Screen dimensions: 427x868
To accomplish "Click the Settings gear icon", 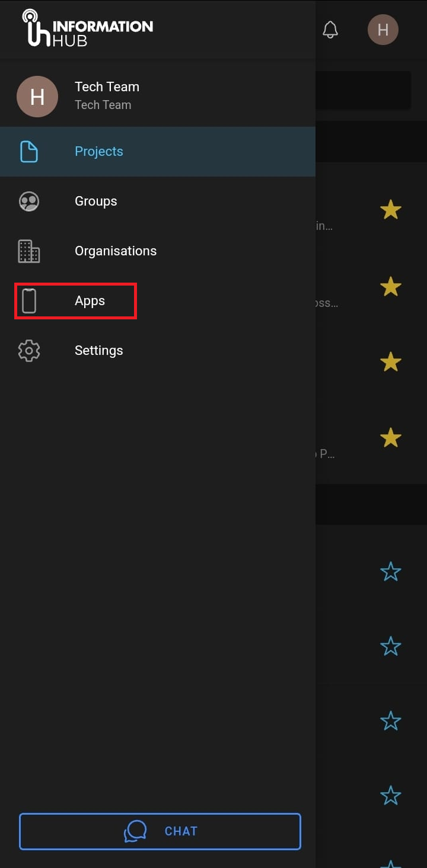I will pyautogui.click(x=29, y=351).
